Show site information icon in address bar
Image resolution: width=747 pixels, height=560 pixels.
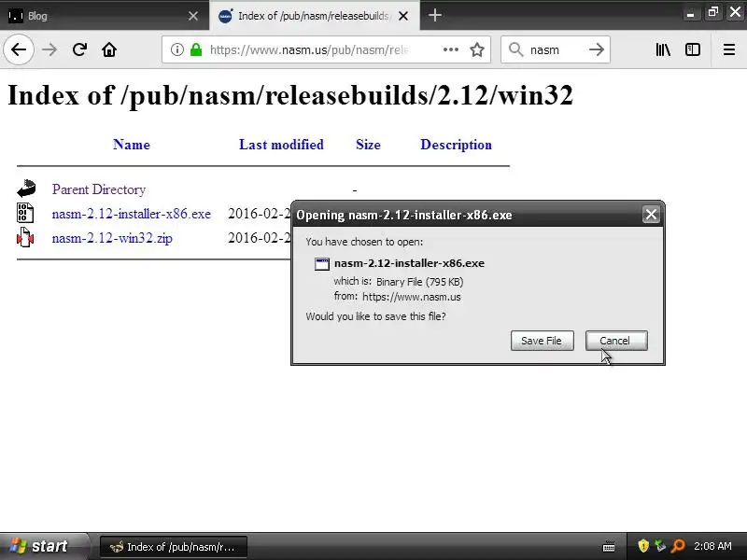[176, 49]
